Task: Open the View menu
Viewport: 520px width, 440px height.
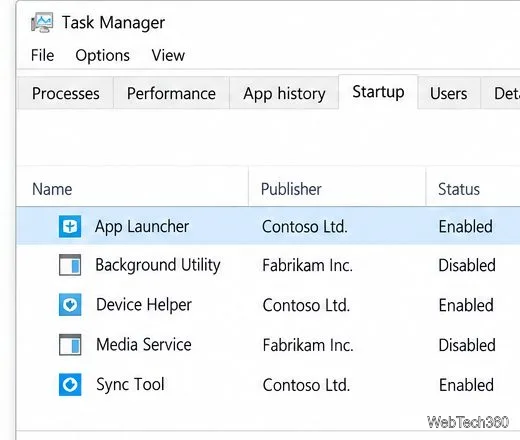Action: tap(168, 55)
